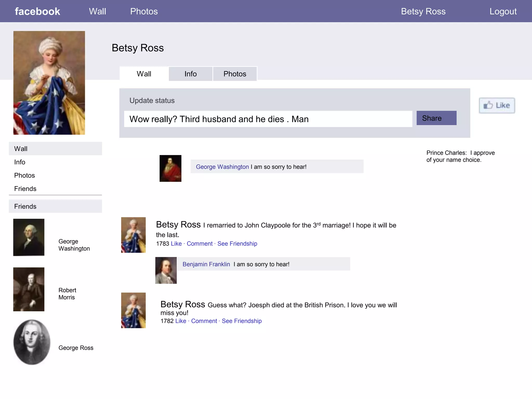Open Betsy Ross's large profile picture
This screenshot has width=532, height=399.
49,83
